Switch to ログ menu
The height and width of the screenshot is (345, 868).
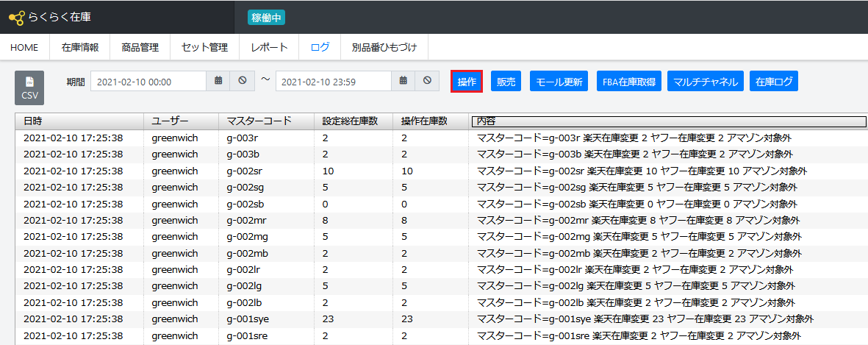click(x=320, y=48)
